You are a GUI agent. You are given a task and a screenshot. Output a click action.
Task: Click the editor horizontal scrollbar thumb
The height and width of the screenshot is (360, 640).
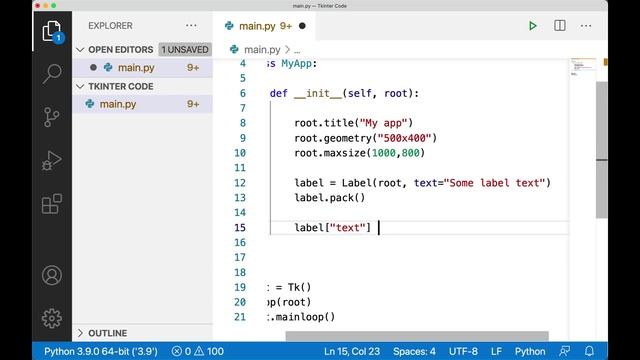[x=417, y=336]
